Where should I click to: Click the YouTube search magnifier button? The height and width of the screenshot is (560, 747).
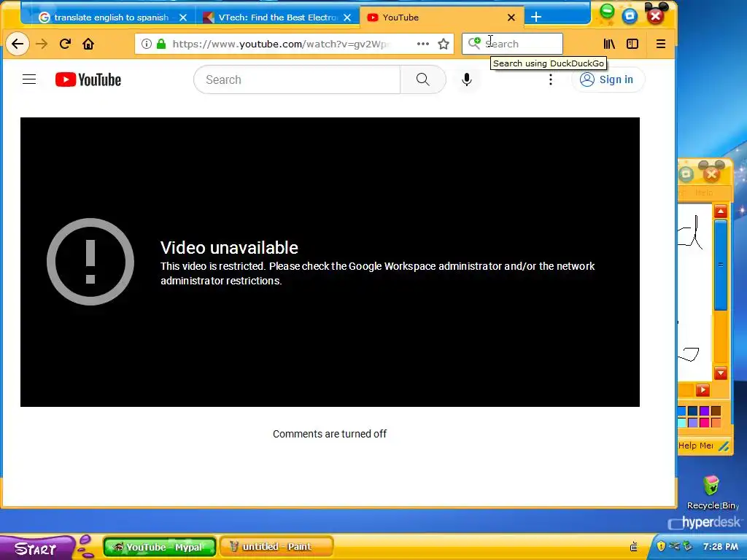point(422,79)
